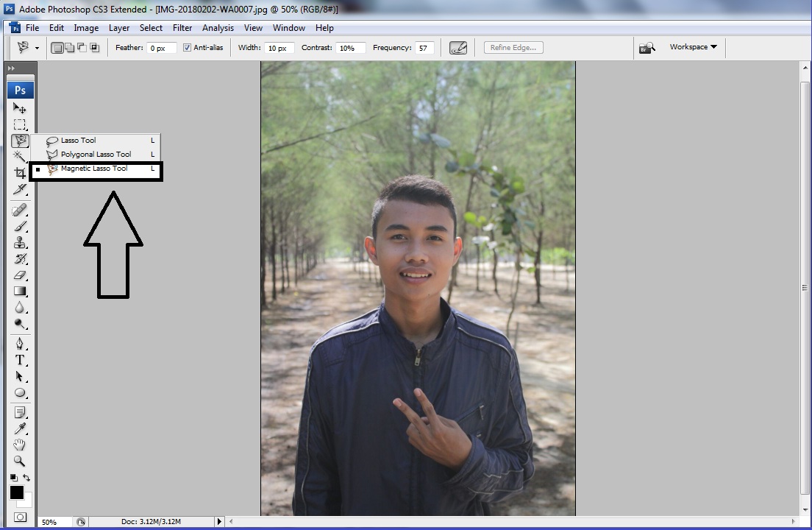The height and width of the screenshot is (530, 812).
Task: Click the Frequency input field
Action: pos(424,48)
